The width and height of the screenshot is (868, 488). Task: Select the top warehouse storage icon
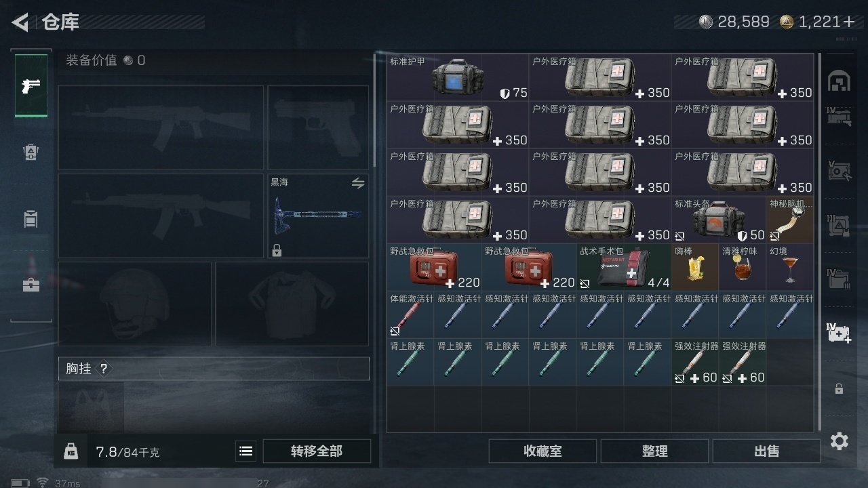click(839, 81)
